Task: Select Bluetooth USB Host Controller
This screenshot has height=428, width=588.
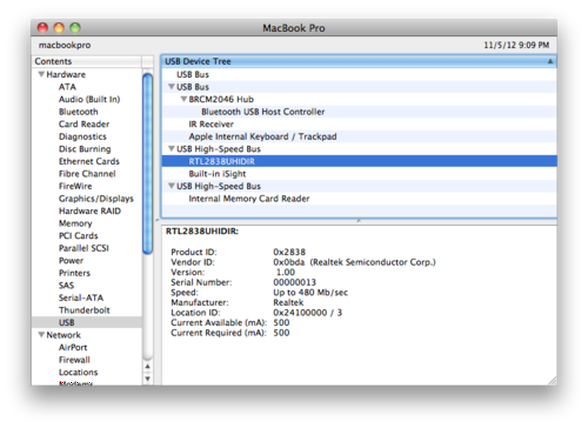Action: click(359, 111)
